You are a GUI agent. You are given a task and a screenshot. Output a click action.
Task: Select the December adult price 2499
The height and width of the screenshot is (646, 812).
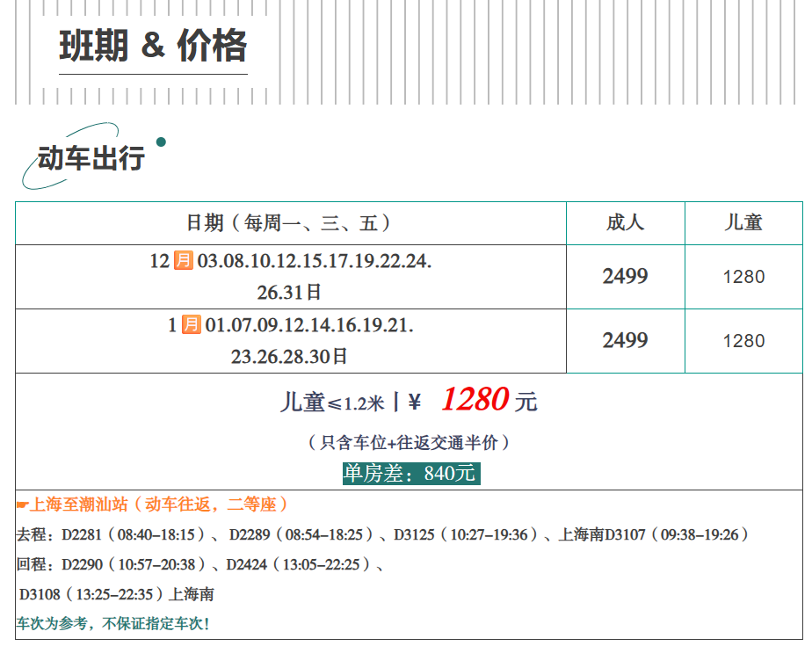(x=625, y=277)
